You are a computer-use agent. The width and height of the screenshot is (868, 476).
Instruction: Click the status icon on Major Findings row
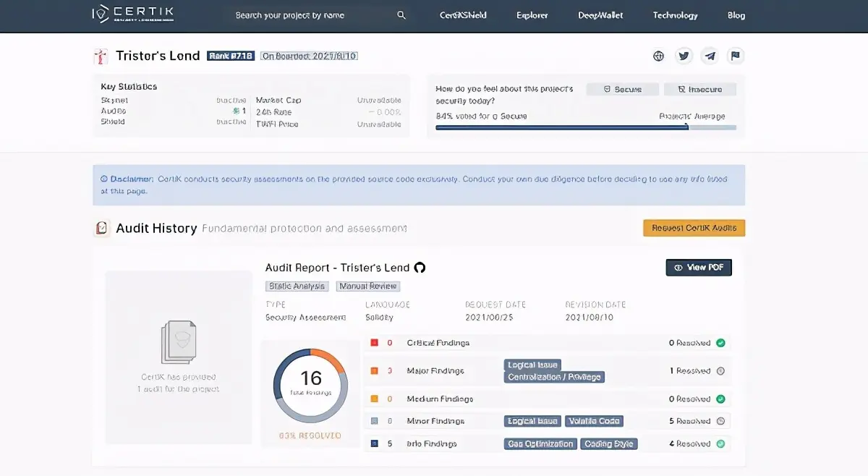720,371
